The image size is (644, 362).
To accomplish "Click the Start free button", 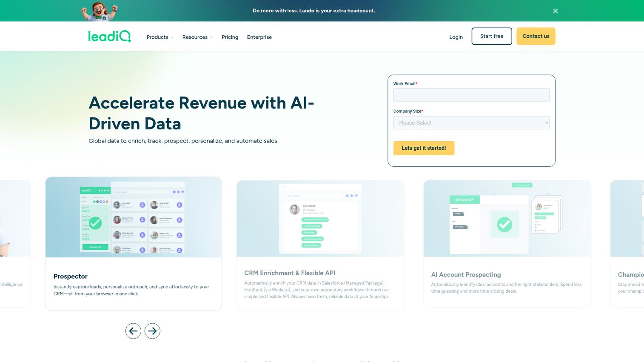I will (x=492, y=36).
